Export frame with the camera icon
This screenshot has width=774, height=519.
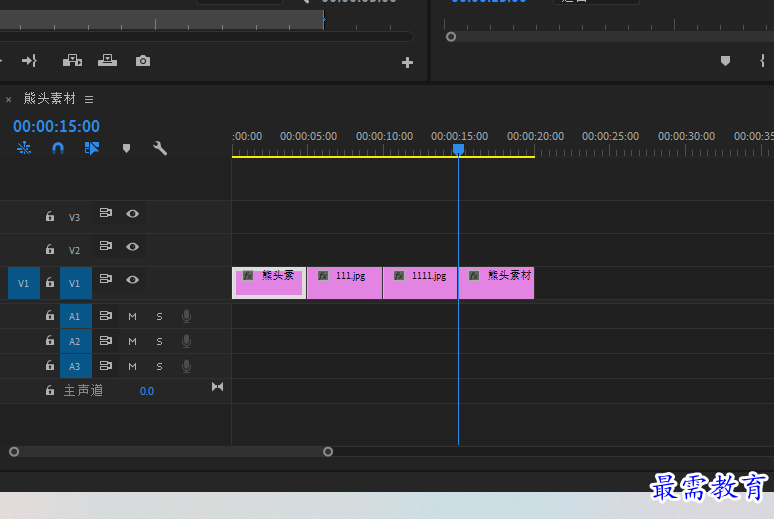tap(143, 61)
